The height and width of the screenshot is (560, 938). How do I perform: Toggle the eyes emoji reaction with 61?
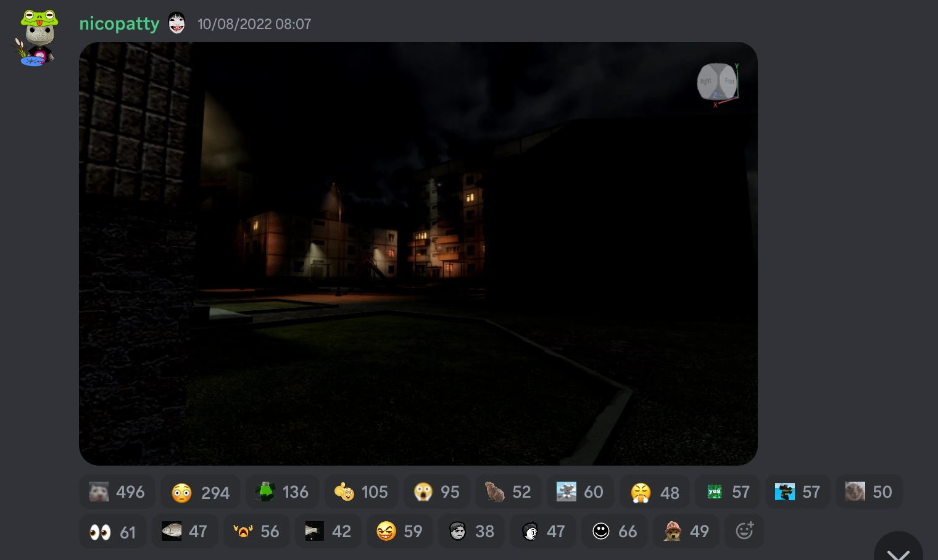(113, 531)
